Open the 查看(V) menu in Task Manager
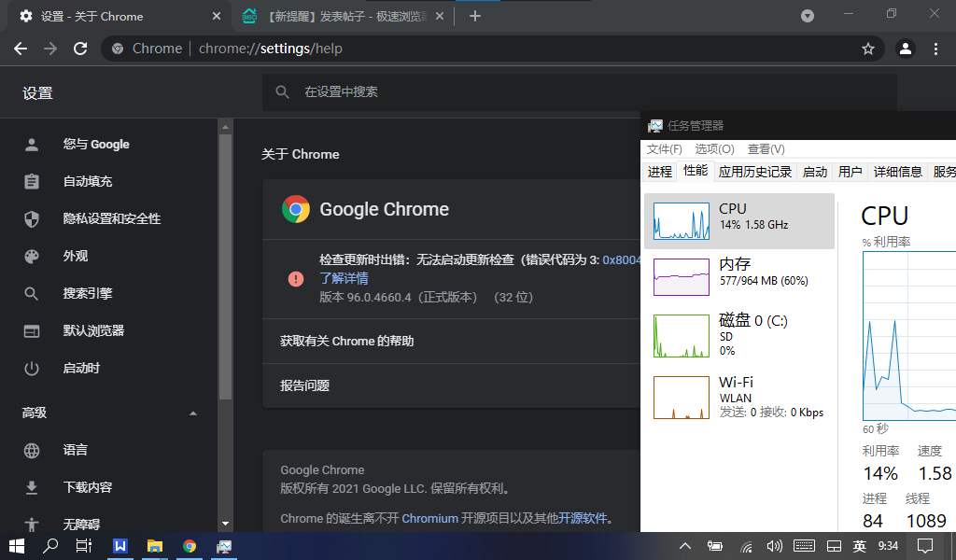This screenshot has height=560, width=956. click(x=766, y=149)
